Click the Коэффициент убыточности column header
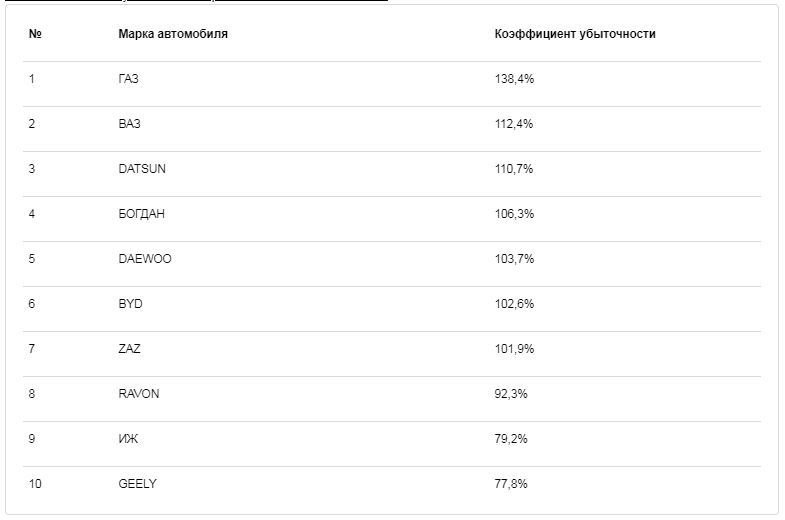Screen dimensions: 785x520 (x=575, y=34)
